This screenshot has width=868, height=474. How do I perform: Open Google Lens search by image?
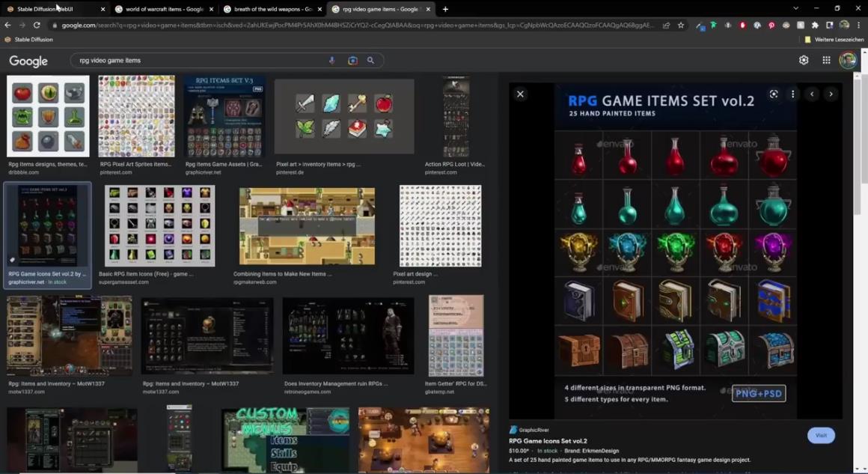pyautogui.click(x=352, y=61)
